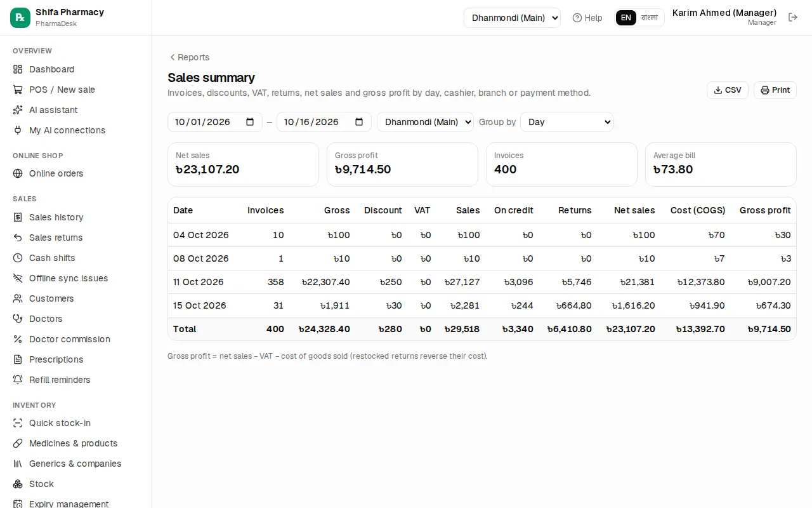Click the Sales history receipt icon
The image size is (812, 508).
(x=18, y=217)
